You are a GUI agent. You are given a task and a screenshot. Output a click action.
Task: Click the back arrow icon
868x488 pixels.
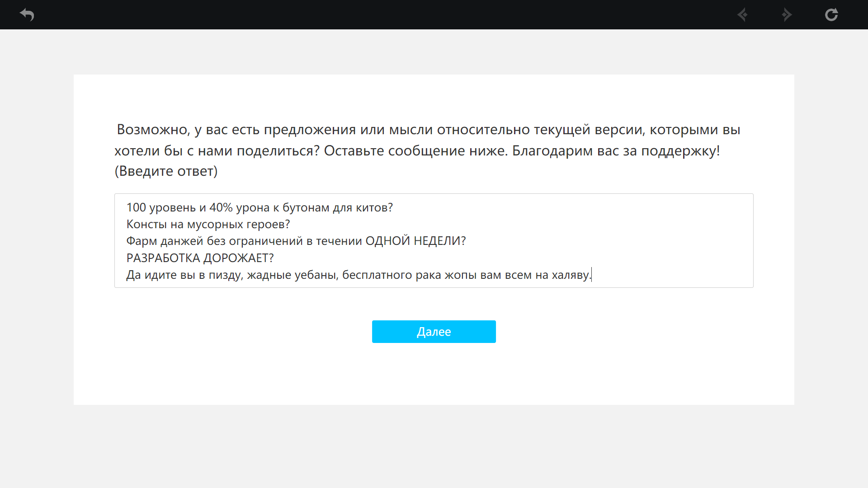click(x=27, y=15)
